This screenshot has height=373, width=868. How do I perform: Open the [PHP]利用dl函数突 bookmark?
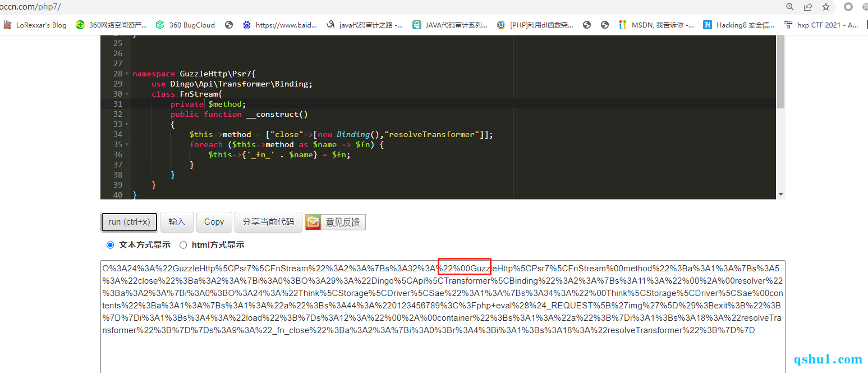pos(536,25)
